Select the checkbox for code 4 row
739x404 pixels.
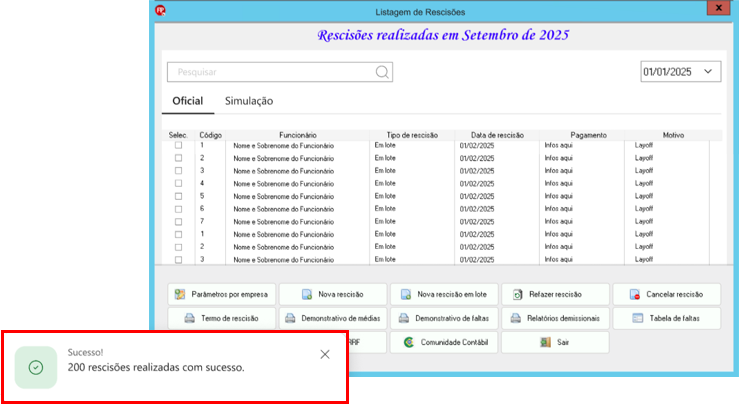[x=178, y=183]
